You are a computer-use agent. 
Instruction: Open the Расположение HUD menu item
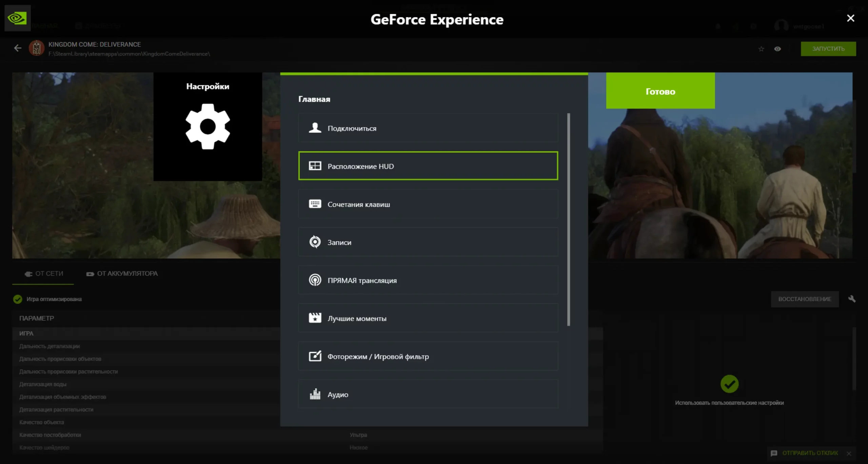428,166
